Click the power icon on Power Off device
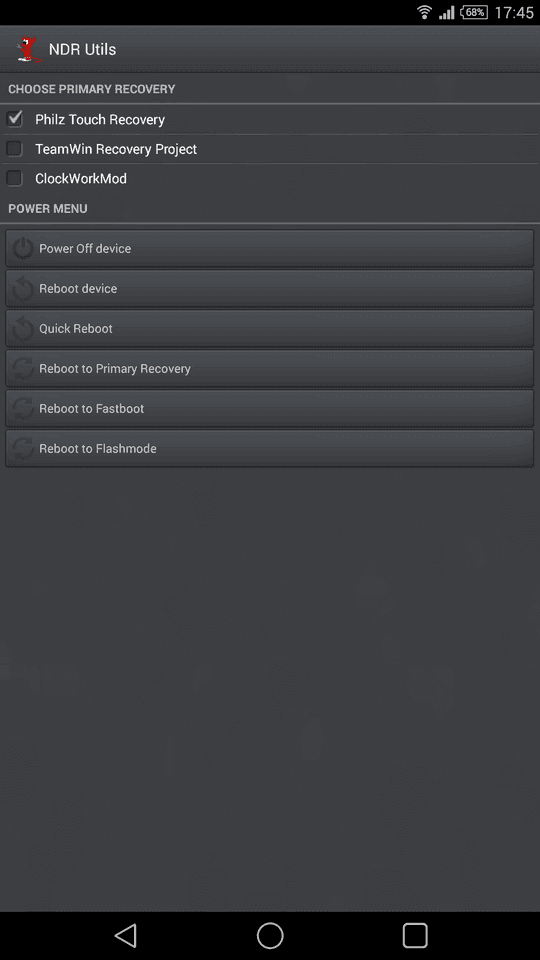 point(23,249)
